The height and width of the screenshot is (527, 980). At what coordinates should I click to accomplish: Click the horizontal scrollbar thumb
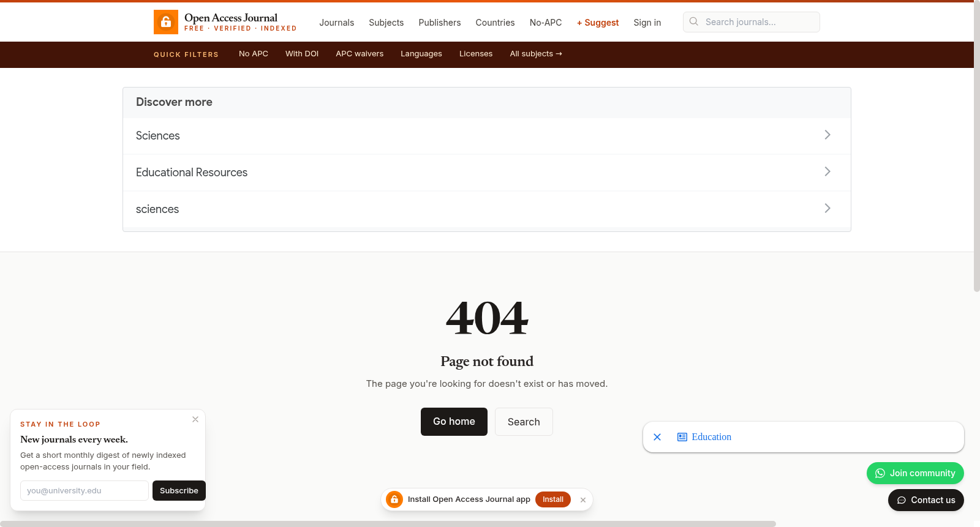click(x=388, y=524)
